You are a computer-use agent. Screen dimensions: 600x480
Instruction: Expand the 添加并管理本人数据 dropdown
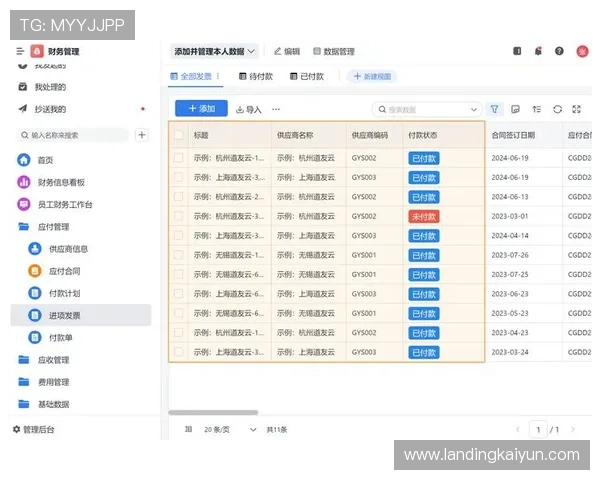coord(214,51)
